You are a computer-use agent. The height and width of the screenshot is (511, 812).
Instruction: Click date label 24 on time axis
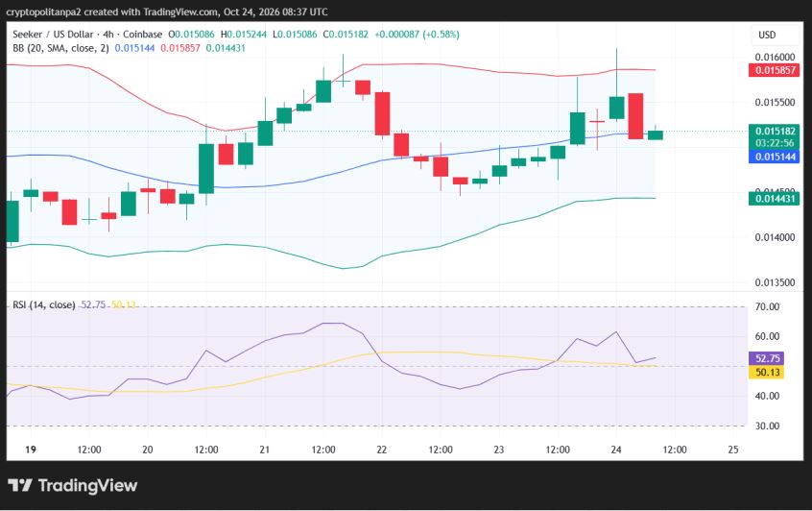[x=616, y=450]
